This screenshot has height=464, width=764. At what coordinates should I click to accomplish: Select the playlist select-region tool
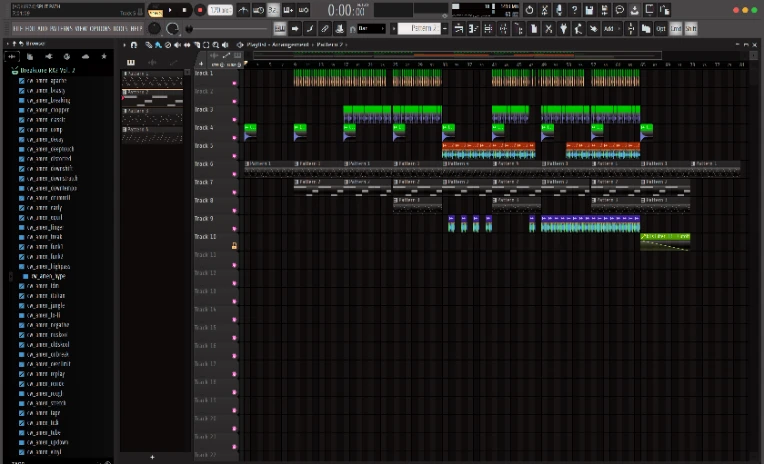point(206,45)
